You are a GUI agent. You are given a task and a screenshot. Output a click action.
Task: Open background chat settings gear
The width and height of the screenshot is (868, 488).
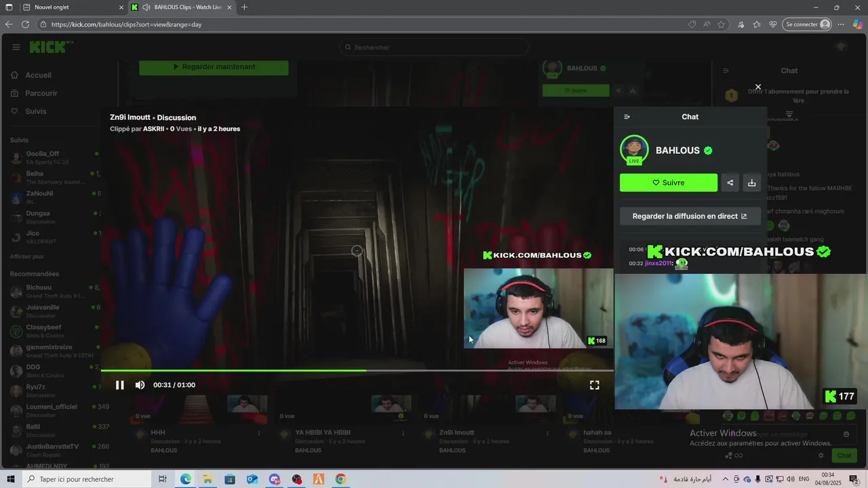821,455
